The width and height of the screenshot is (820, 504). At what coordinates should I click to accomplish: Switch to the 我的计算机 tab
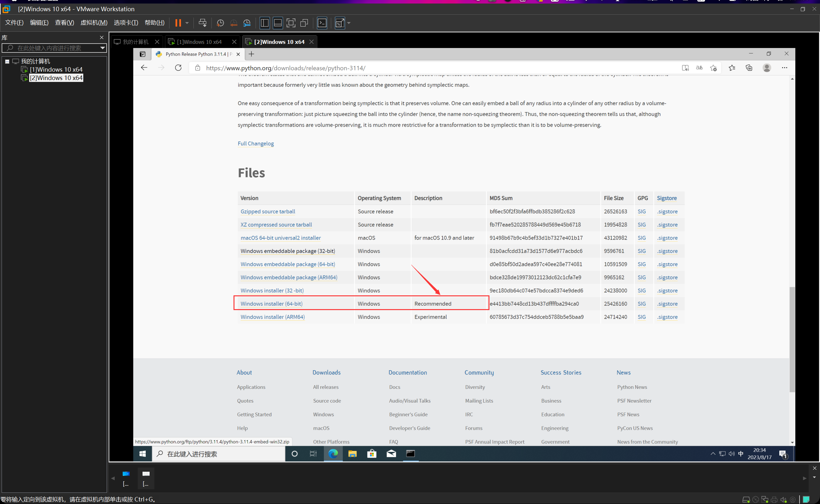pos(135,42)
